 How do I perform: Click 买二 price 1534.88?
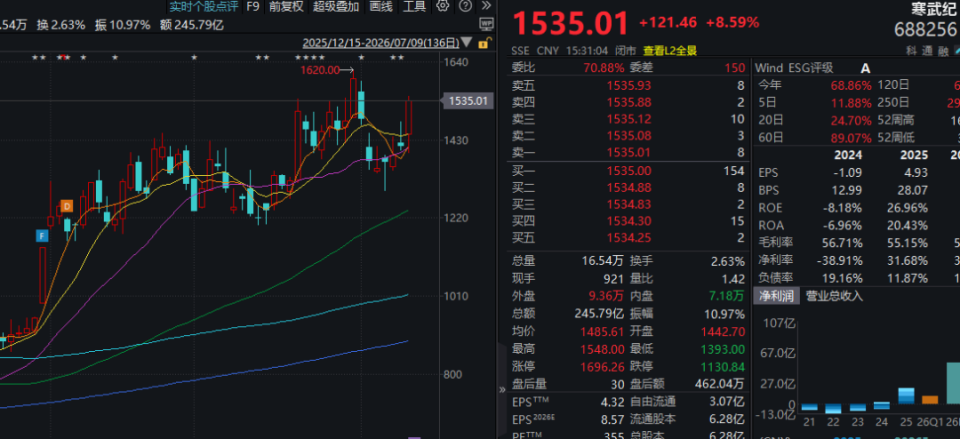[629, 187]
